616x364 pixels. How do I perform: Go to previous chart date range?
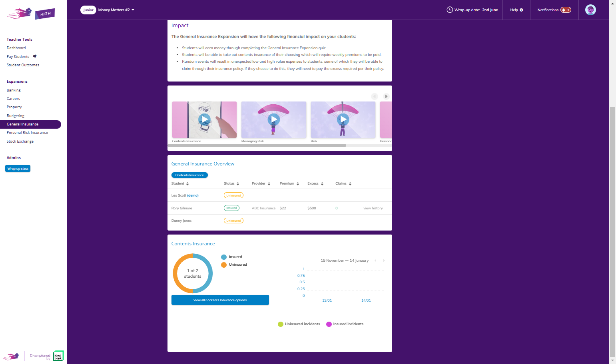coord(375,261)
